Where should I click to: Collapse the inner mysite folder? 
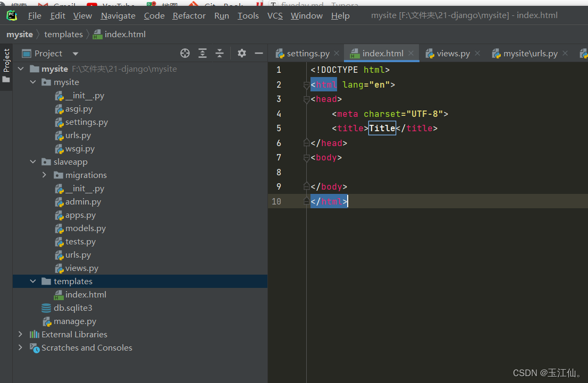click(33, 82)
